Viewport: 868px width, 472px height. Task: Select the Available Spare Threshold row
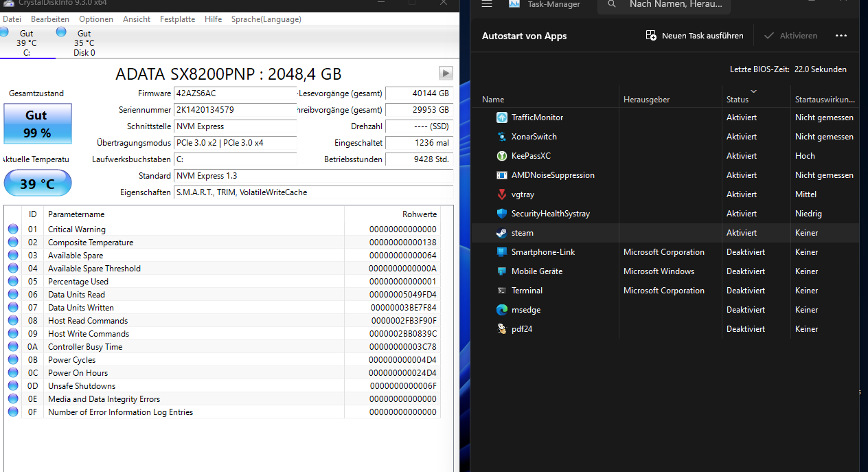coord(222,269)
